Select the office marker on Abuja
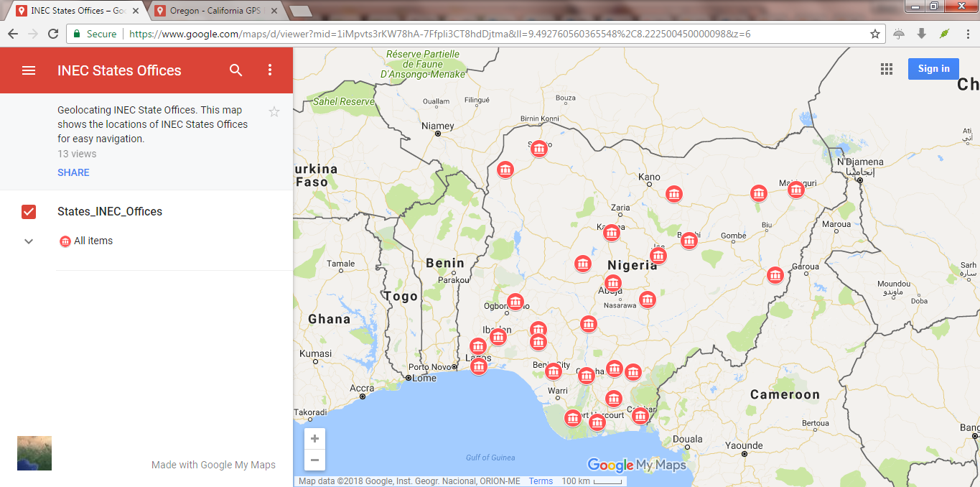 (x=612, y=283)
